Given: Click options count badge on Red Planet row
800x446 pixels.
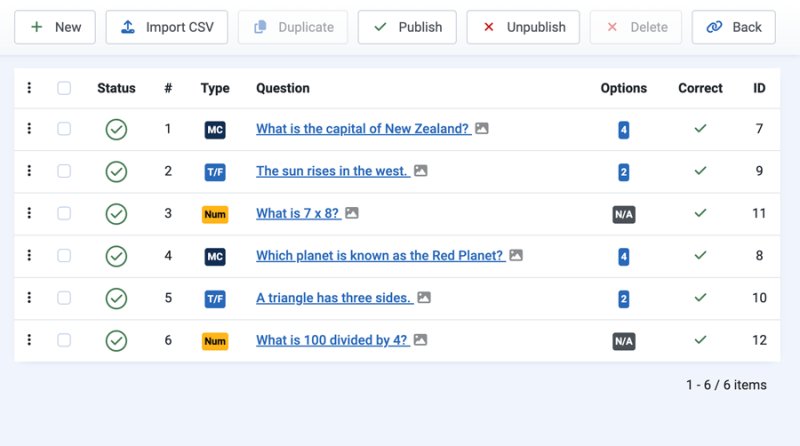Looking at the screenshot, I should [x=623, y=257].
